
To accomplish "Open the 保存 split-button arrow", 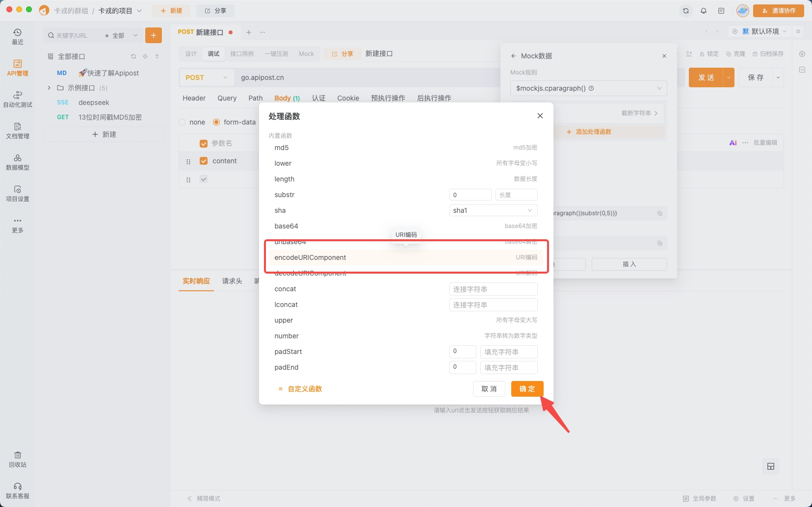I will (x=778, y=77).
